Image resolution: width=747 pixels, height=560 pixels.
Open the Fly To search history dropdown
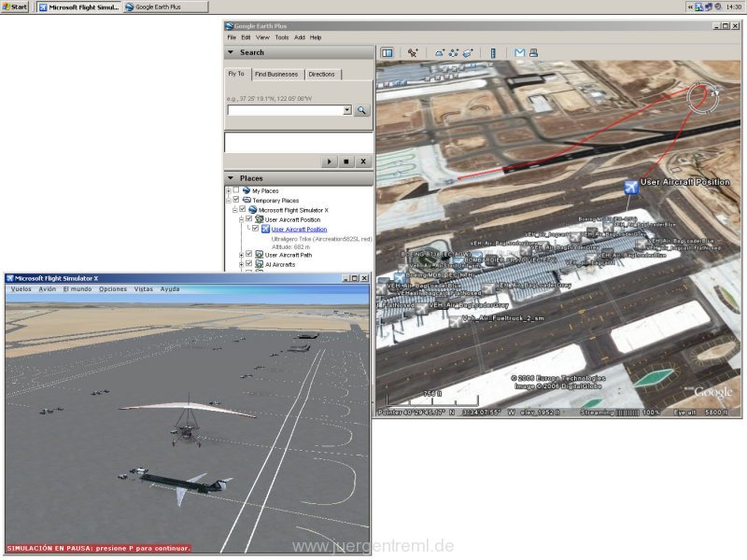pos(347,110)
